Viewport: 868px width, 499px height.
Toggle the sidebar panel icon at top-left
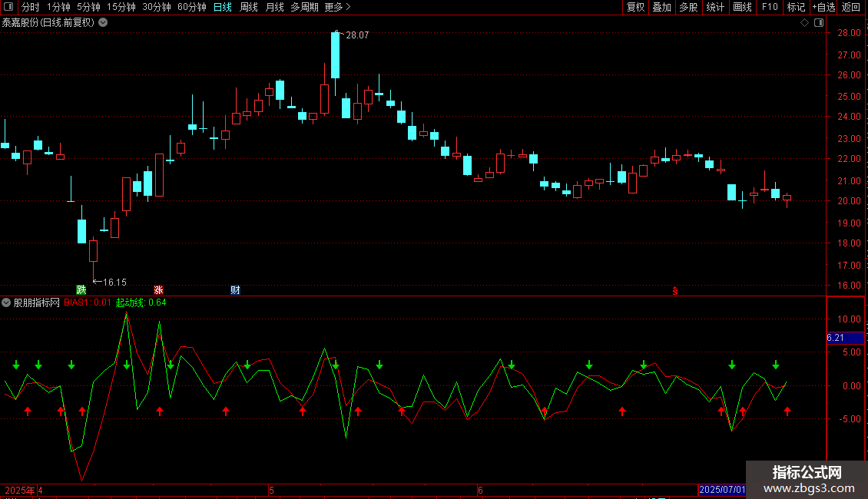point(8,7)
